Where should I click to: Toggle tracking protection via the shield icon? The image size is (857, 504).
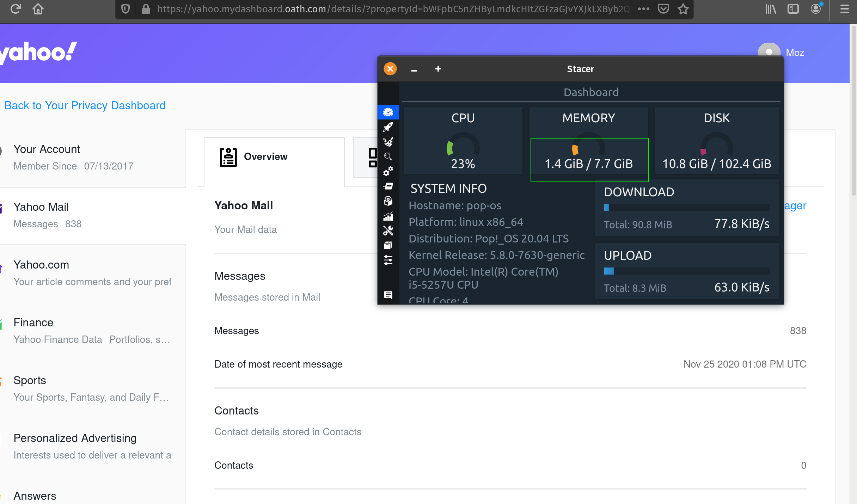125,9
